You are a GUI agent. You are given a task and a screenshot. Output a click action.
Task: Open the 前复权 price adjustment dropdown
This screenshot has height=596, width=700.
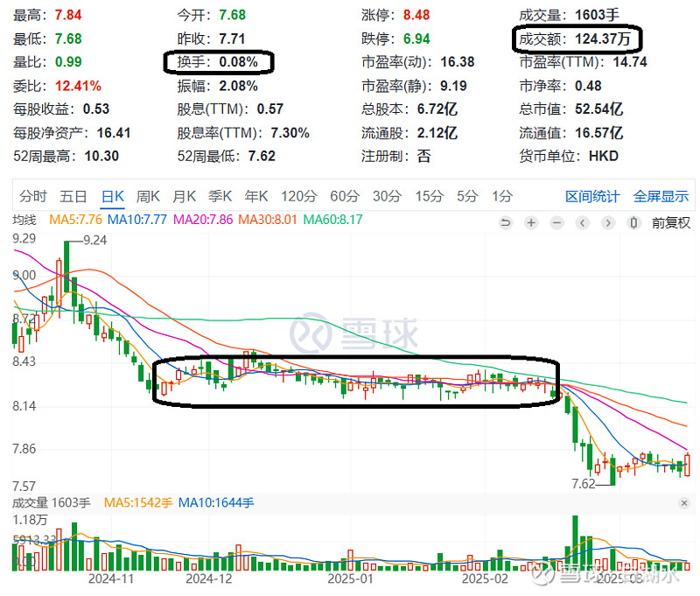coord(671,222)
